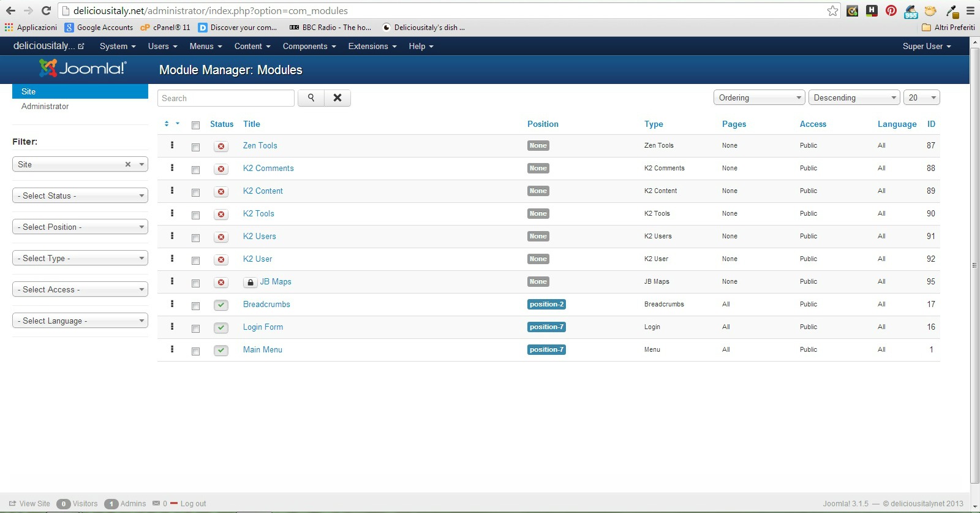The width and height of the screenshot is (980, 513).
Task: Open cPanel 11 bookmark
Action: click(x=165, y=28)
